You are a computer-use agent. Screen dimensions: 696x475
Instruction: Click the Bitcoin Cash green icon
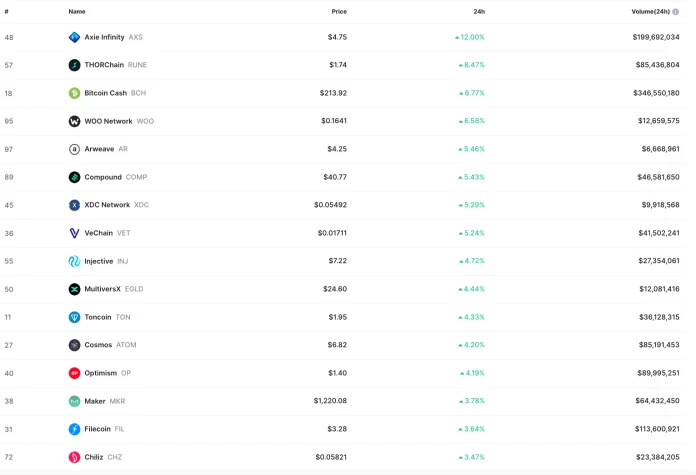pos(74,93)
